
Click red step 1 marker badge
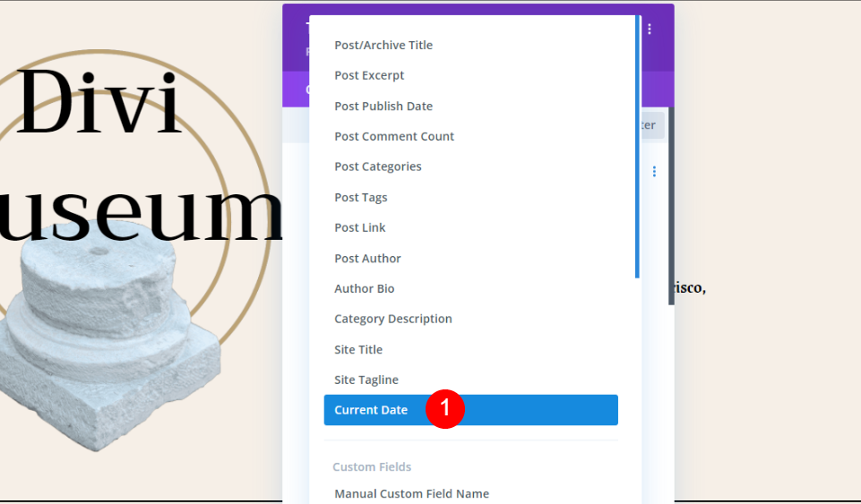point(445,409)
